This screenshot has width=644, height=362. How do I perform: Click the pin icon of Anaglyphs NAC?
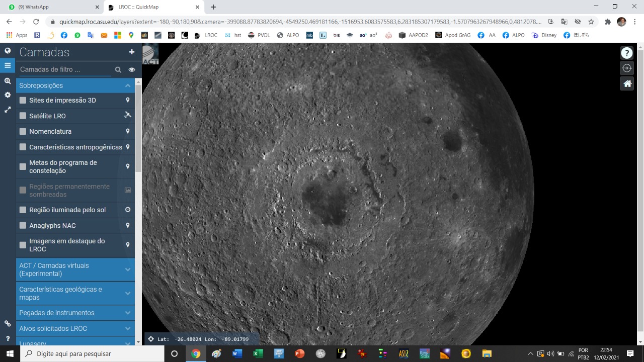point(128,225)
